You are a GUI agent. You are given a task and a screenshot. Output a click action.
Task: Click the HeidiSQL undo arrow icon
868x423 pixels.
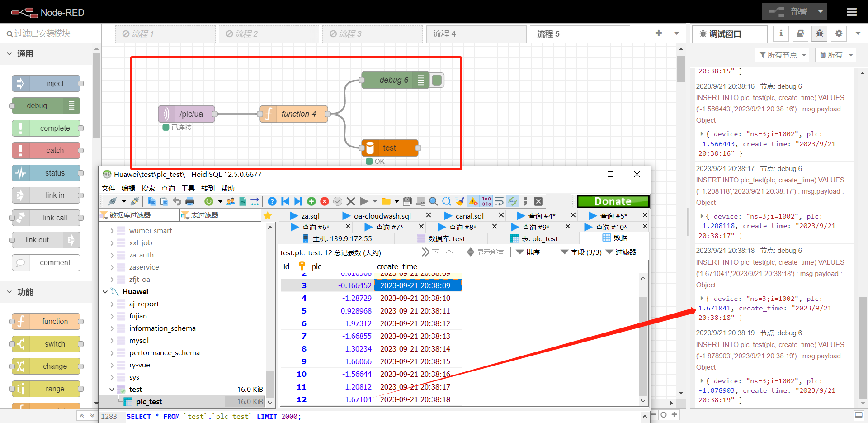click(177, 201)
